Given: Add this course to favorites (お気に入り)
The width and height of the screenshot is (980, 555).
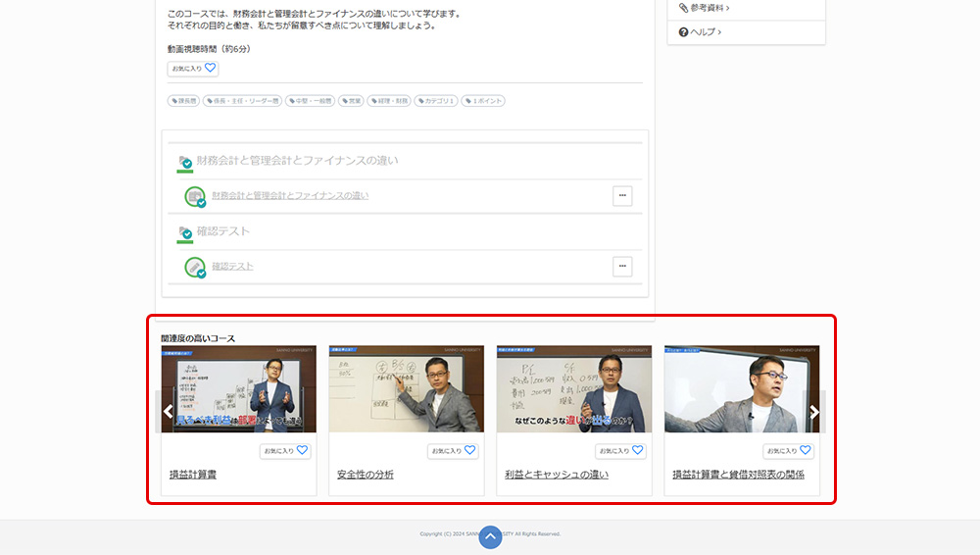Looking at the screenshot, I should [x=192, y=69].
